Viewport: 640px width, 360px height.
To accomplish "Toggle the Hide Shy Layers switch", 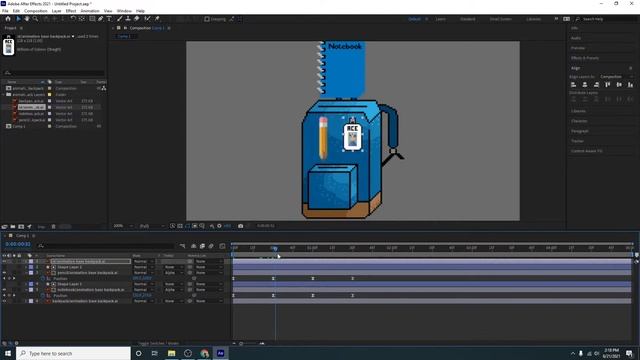I will (193, 246).
